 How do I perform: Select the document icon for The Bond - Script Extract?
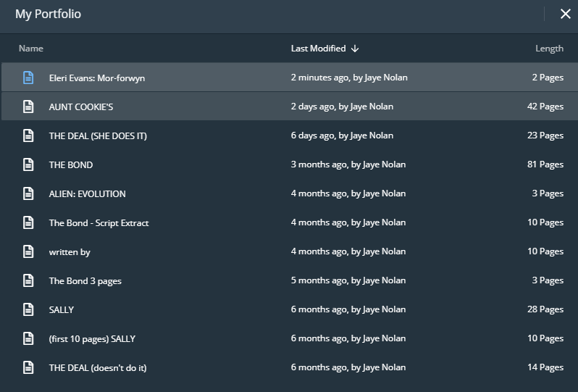(x=28, y=222)
